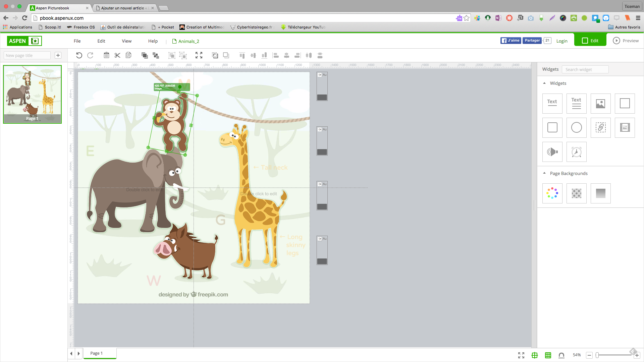Go to previous page arrow
Screen dimensions: 644x362
[x=71, y=354]
